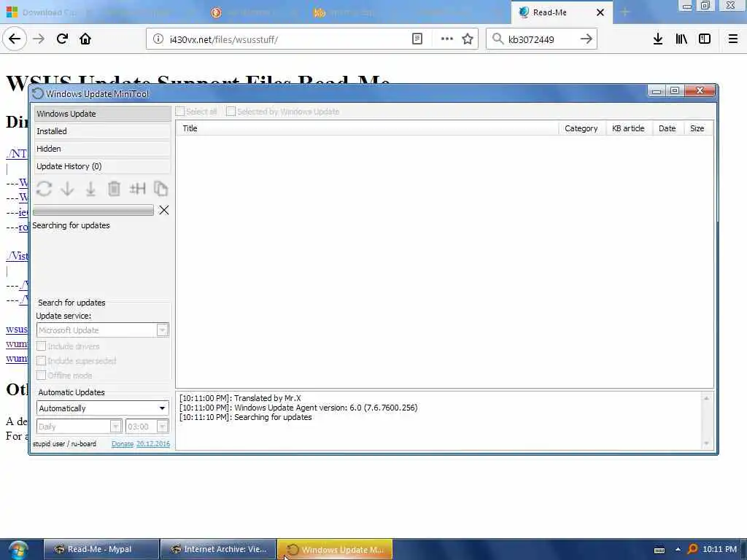Cancel the update search with the X icon

(x=164, y=210)
